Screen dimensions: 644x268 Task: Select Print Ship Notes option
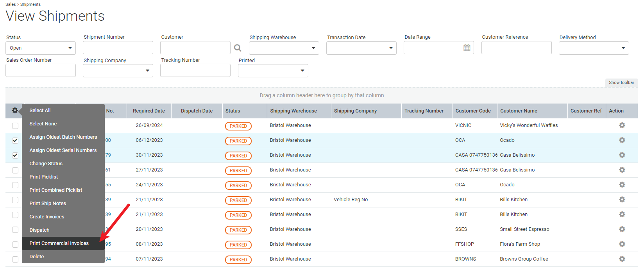point(63,204)
